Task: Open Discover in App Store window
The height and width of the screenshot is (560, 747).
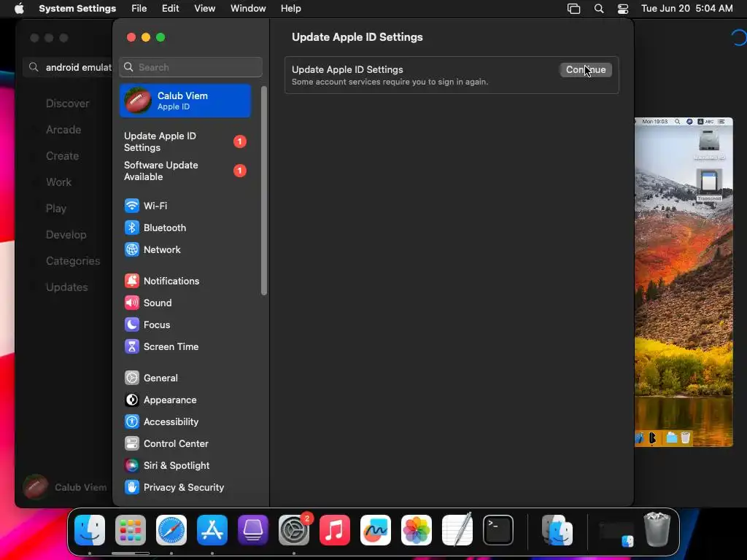Action: (x=67, y=104)
